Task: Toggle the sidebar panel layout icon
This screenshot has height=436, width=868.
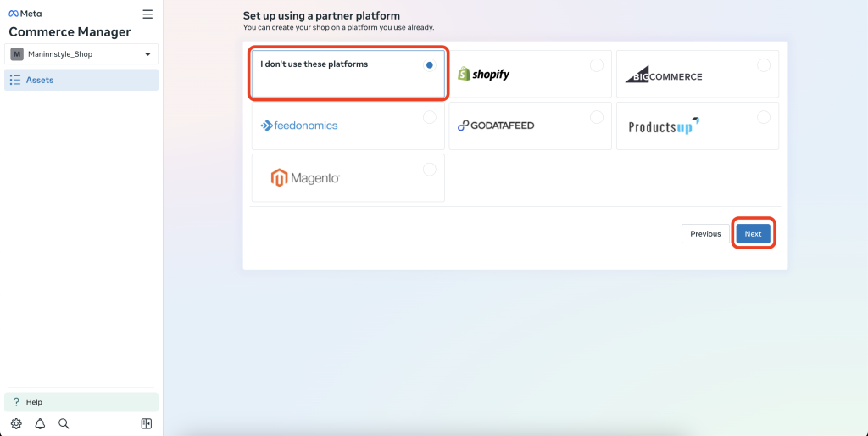Action: pyautogui.click(x=146, y=423)
